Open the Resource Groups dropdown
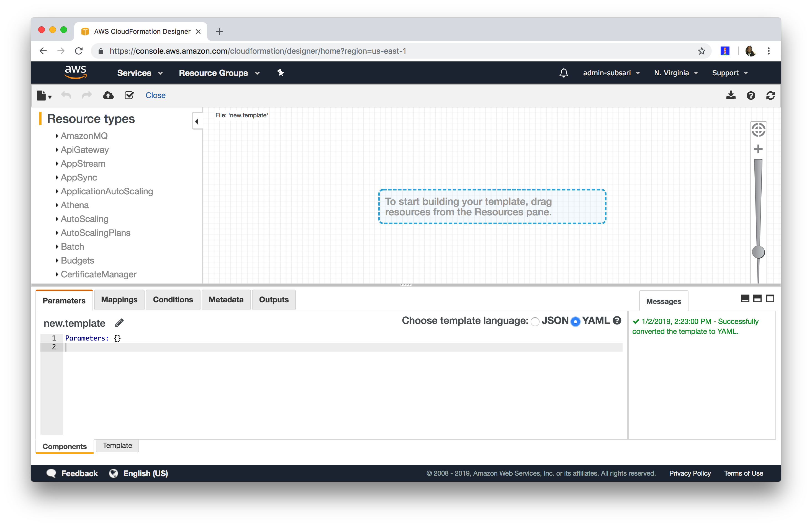812x526 pixels. pos(219,73)
